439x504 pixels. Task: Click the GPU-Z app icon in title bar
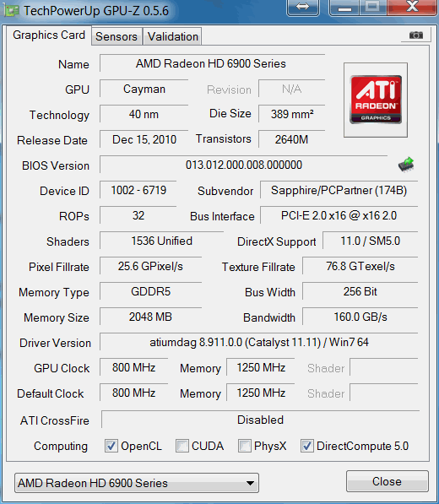pyautogui.click(x=11, y=10)
